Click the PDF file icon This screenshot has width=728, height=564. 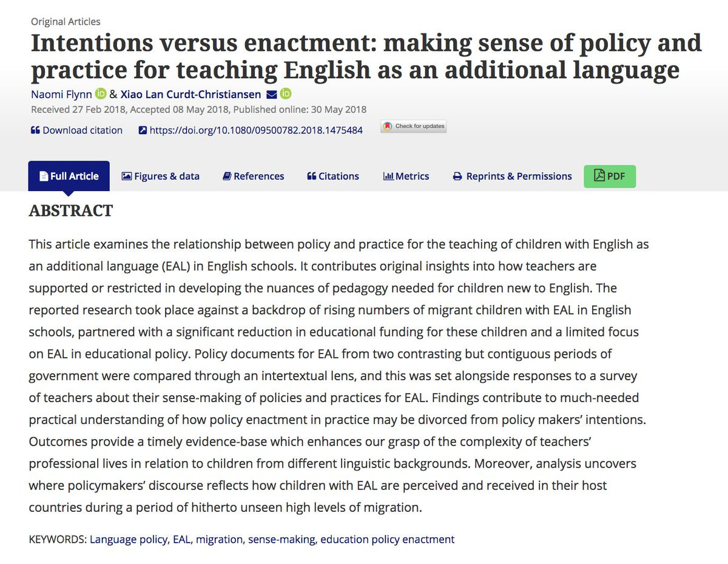[x=599, y=176]
